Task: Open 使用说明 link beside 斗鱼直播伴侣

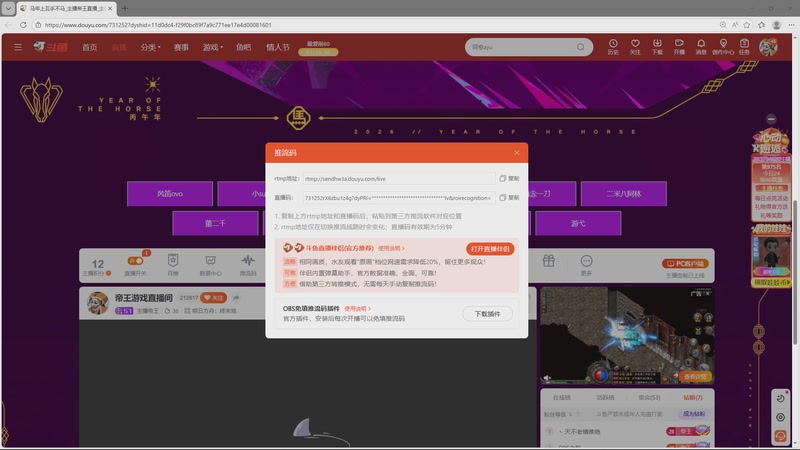Action: [391, 248]
